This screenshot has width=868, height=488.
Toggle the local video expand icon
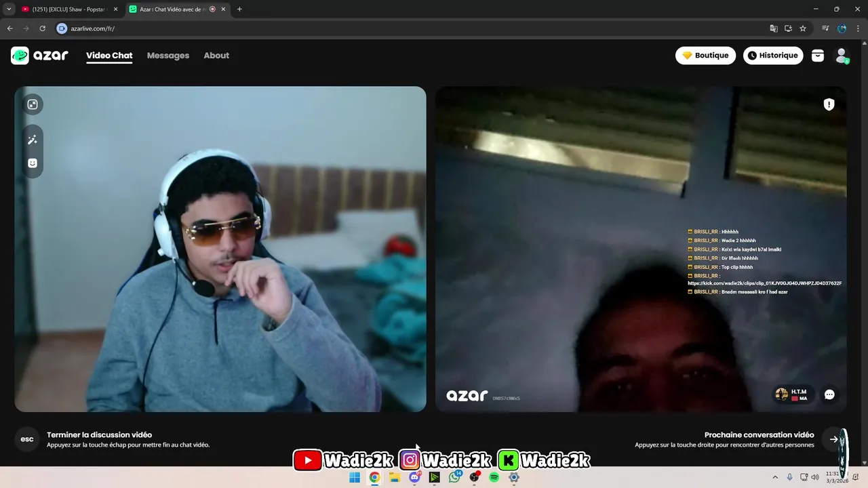[32, 104]
